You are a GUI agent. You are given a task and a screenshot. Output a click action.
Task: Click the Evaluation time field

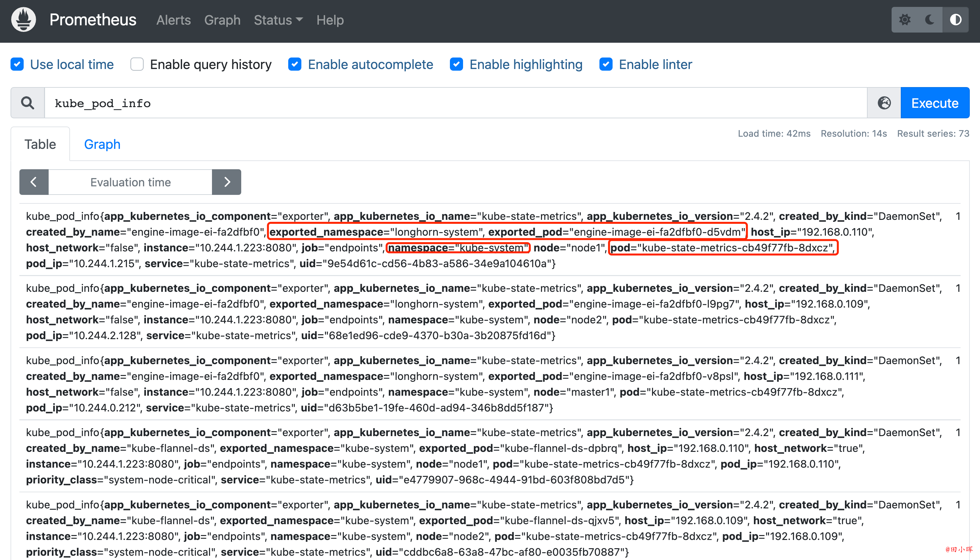(x=130, y=182)
